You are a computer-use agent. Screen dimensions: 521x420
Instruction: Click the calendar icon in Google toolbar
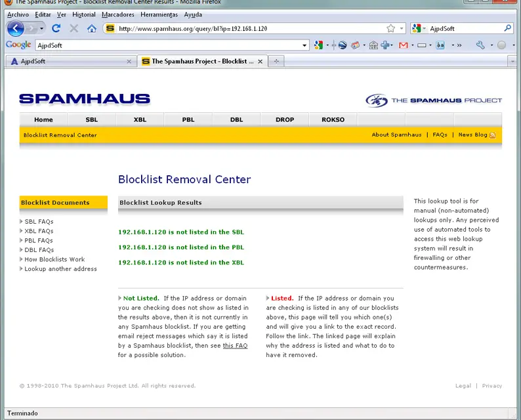pos(355,45)
